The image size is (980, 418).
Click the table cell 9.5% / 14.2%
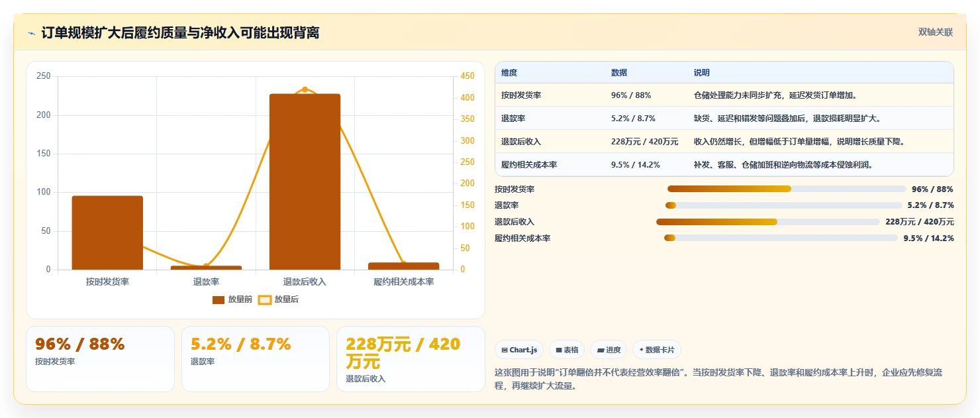click(636, 165)
